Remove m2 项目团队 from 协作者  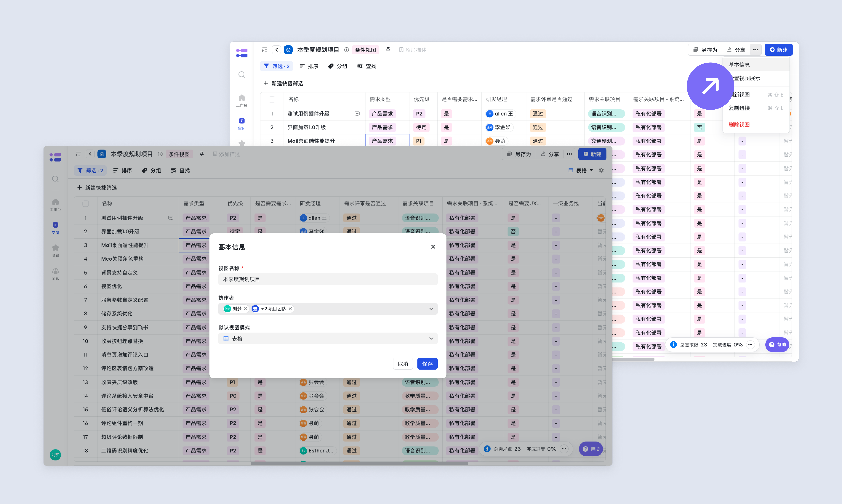click(x=290, y=309)
